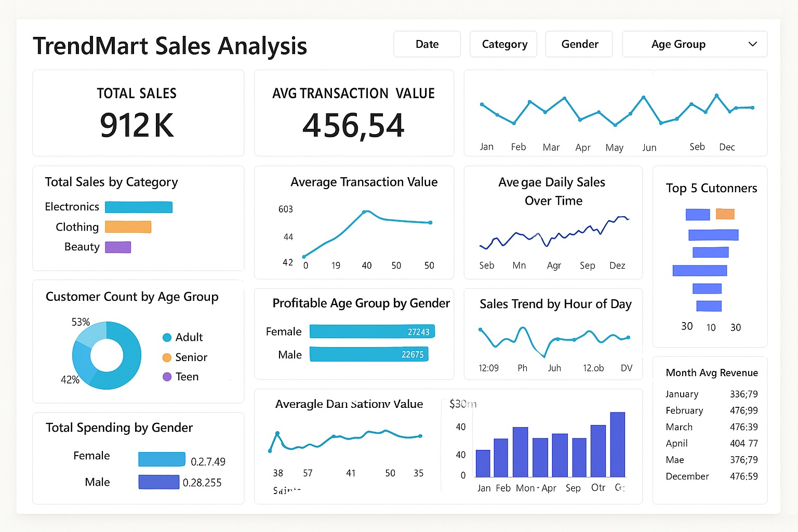
Task: Click the Male bar showing 22675
Action: coord(369,354)
